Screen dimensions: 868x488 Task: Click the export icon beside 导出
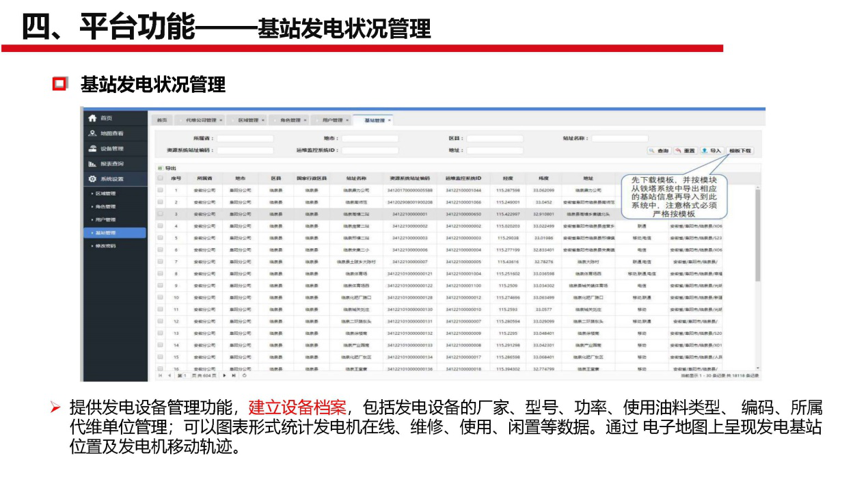coord(160,169)
